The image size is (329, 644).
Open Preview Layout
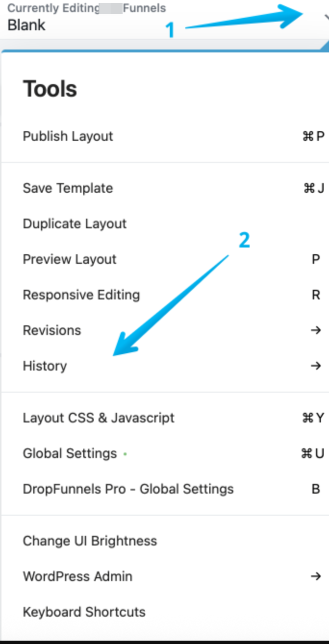pyautogui.click(x=70, y=260)
